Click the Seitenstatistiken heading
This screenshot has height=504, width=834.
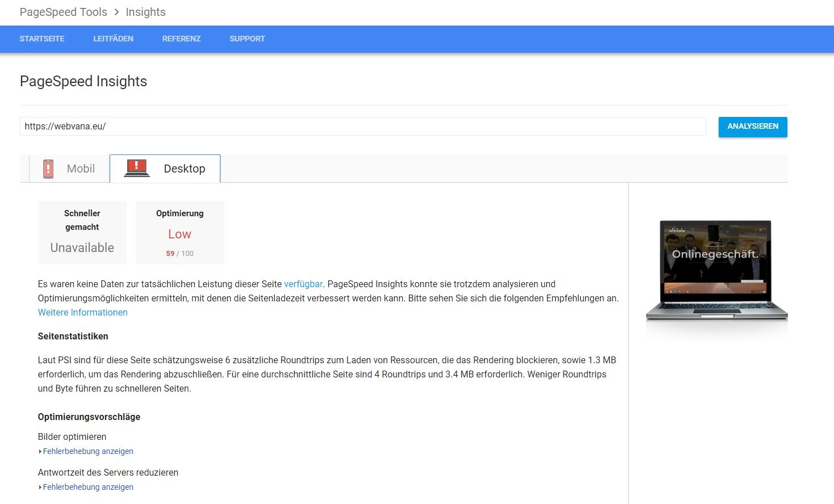click(73, 336)
